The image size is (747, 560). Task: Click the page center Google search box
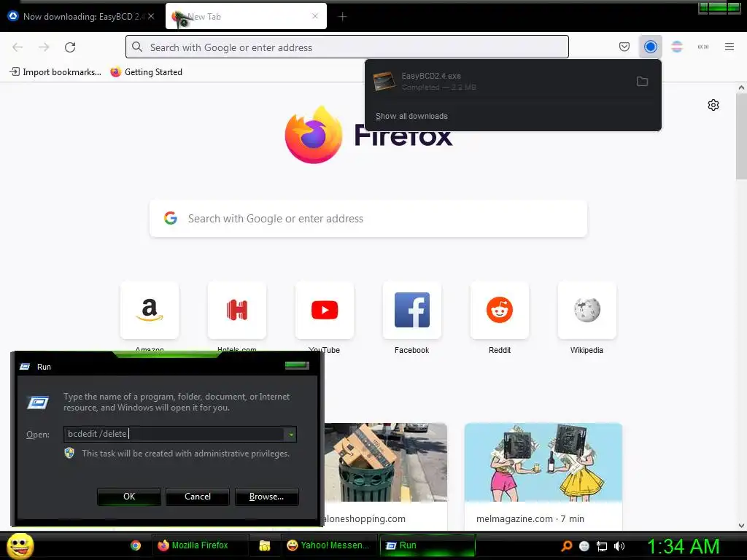368,219
